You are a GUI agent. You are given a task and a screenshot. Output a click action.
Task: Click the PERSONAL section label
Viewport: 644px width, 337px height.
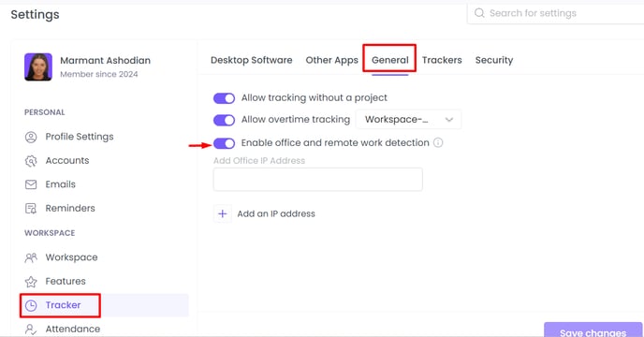45,112
